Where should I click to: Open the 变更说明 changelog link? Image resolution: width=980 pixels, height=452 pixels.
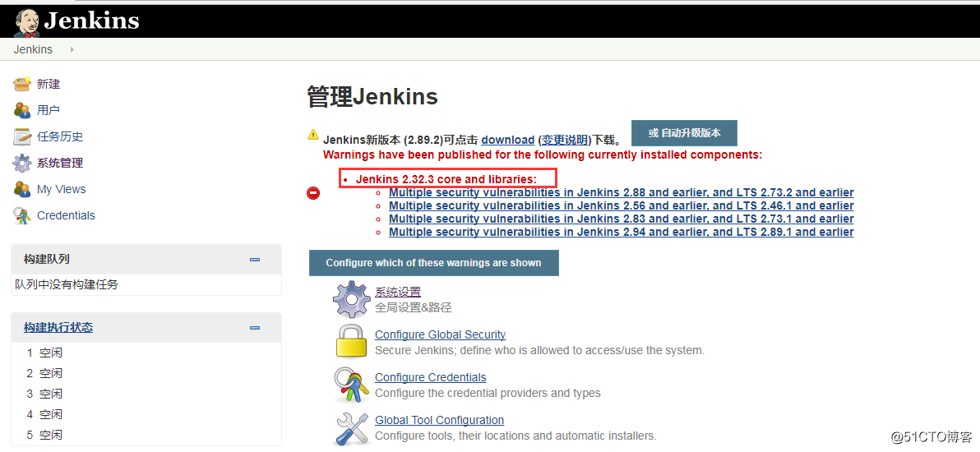click(564, 140)
